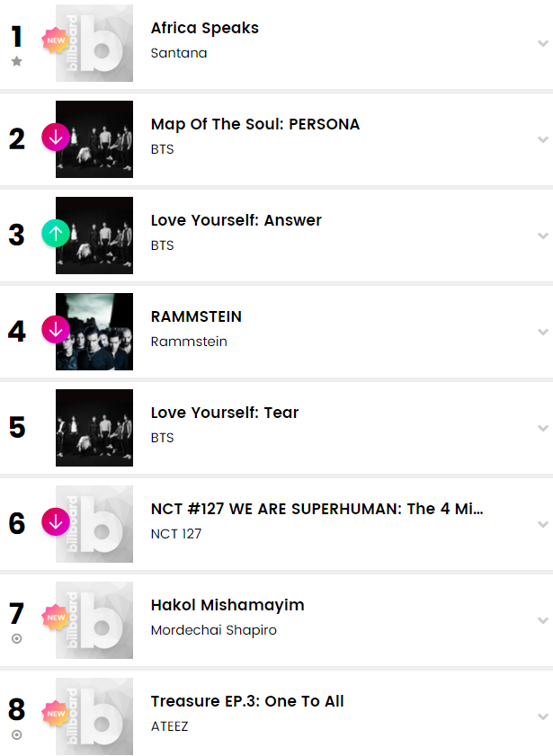Click the down arrow icon on Map Of The Soul: PERSONA

(x=56, y=138)
